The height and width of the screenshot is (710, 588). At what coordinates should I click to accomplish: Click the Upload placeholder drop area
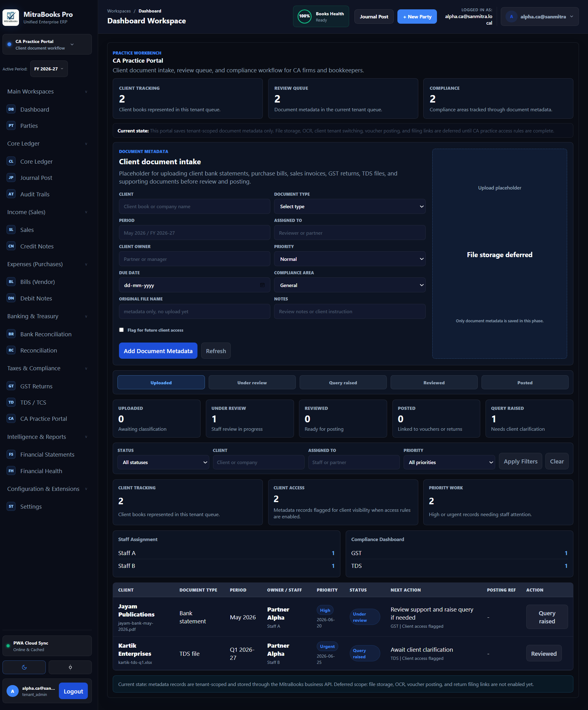point(500,254)
